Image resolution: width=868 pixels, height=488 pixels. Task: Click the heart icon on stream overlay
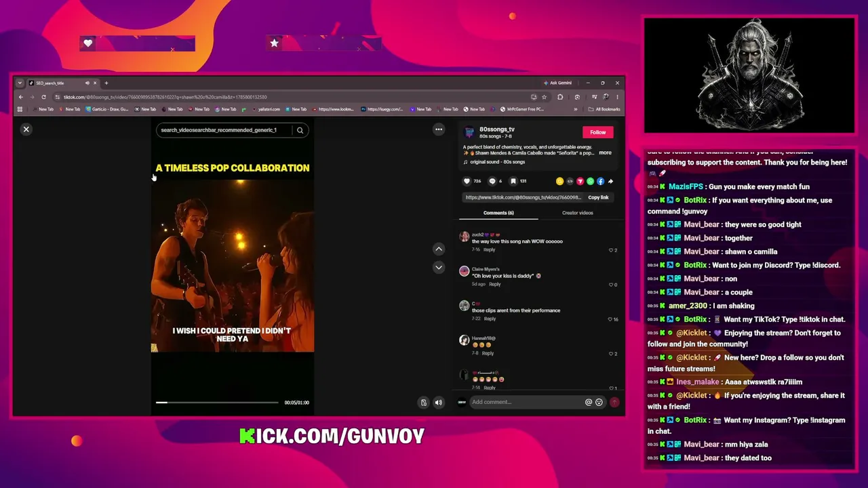tap(87, 43)
